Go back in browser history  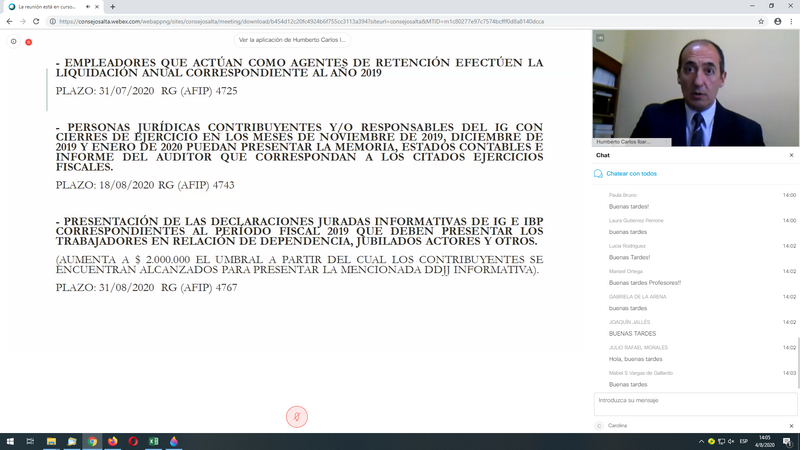[x=9, y=21]
